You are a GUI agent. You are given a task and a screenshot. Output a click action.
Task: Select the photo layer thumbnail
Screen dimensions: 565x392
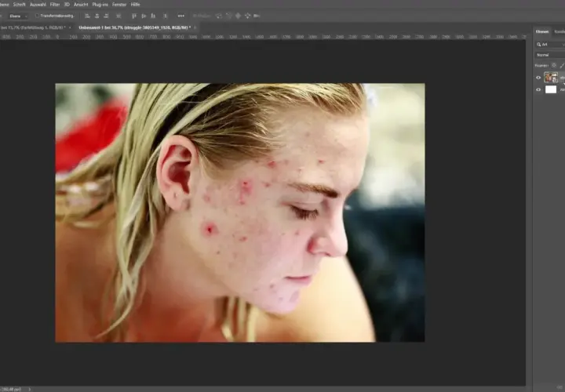click(x=551, y=78)
